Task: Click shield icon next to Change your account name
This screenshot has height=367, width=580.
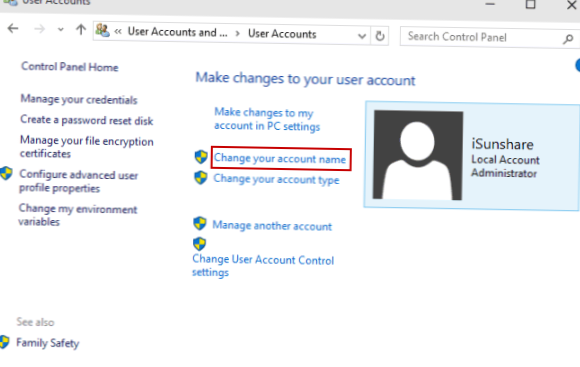Action: tap(201, 157)
